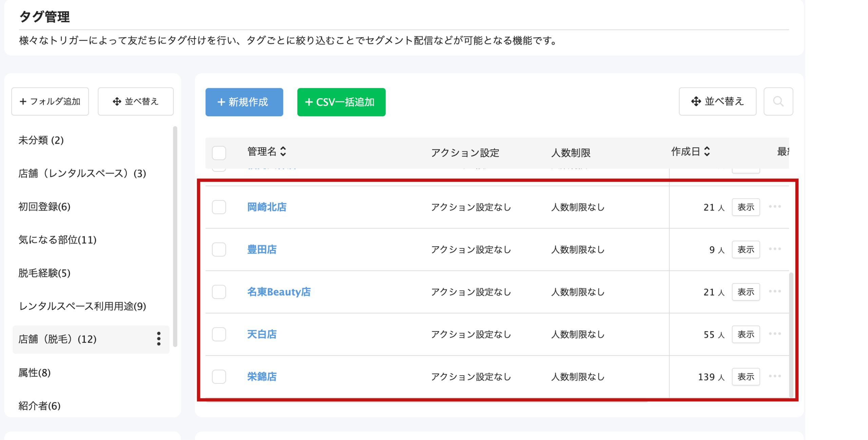Screen dimensions: 868x440
Task: Open the 岡崎北店 tag link
Action: 267,207
